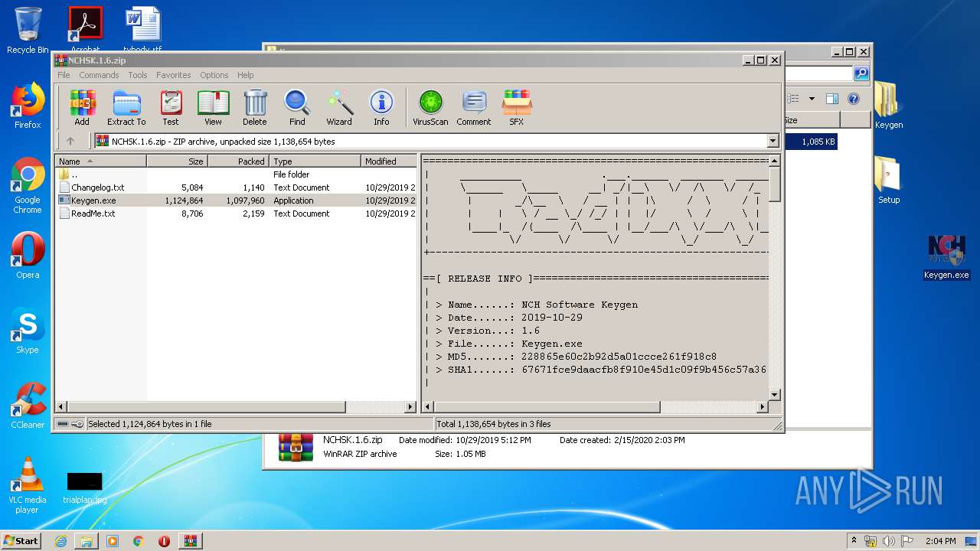Viewport: 980px width, 551px height.
Task: Open the Tools menu
Action: point(138,75)
